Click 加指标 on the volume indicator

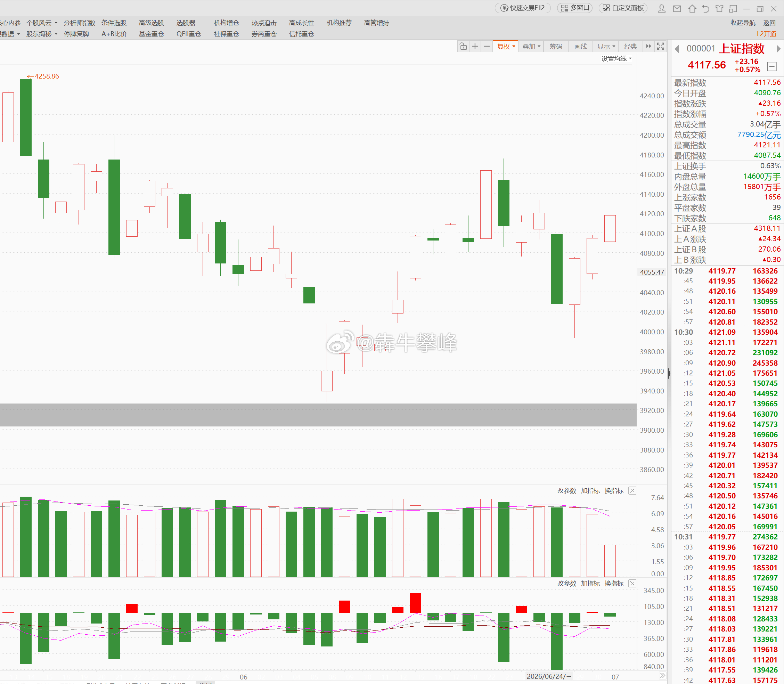click(x=590, y=490)
